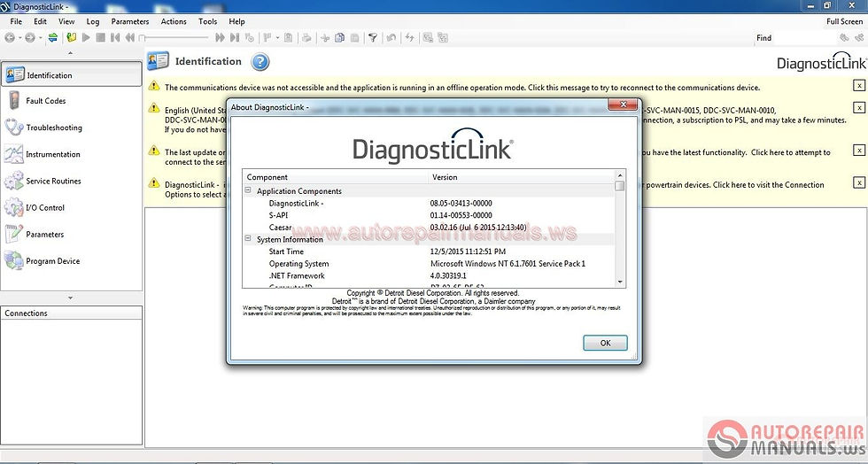
Task: Open the File menu
Action: pyautogui.click(x=17, y=21)
